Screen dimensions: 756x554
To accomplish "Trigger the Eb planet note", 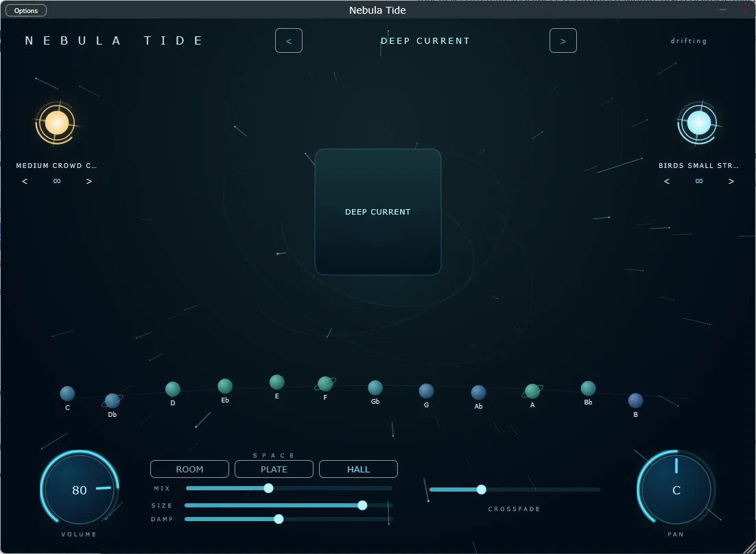I will click(225, 386).
